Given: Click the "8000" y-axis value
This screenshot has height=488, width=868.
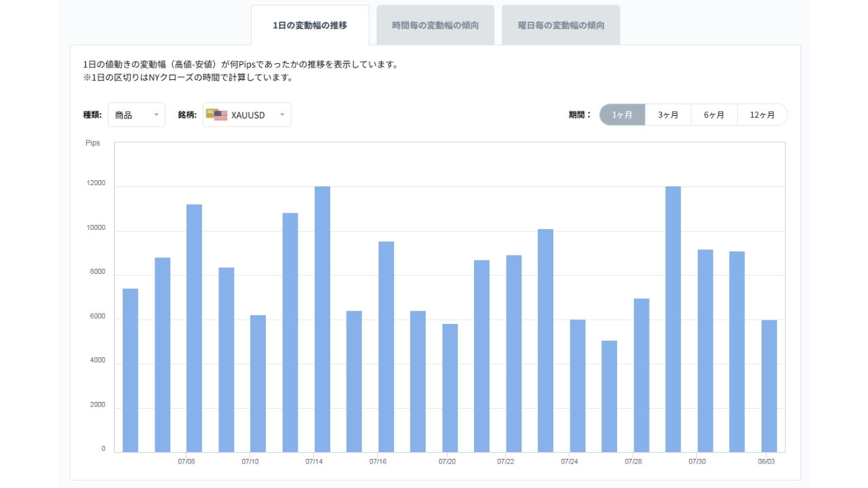Looking at the screenshot, I should 98,272.
